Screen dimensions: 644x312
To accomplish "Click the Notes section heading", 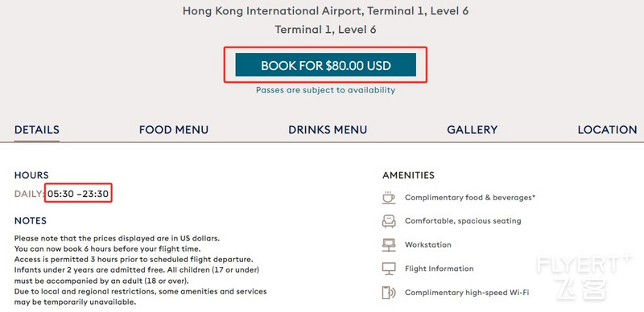I will pyautogui.click(x=31, y=221).
